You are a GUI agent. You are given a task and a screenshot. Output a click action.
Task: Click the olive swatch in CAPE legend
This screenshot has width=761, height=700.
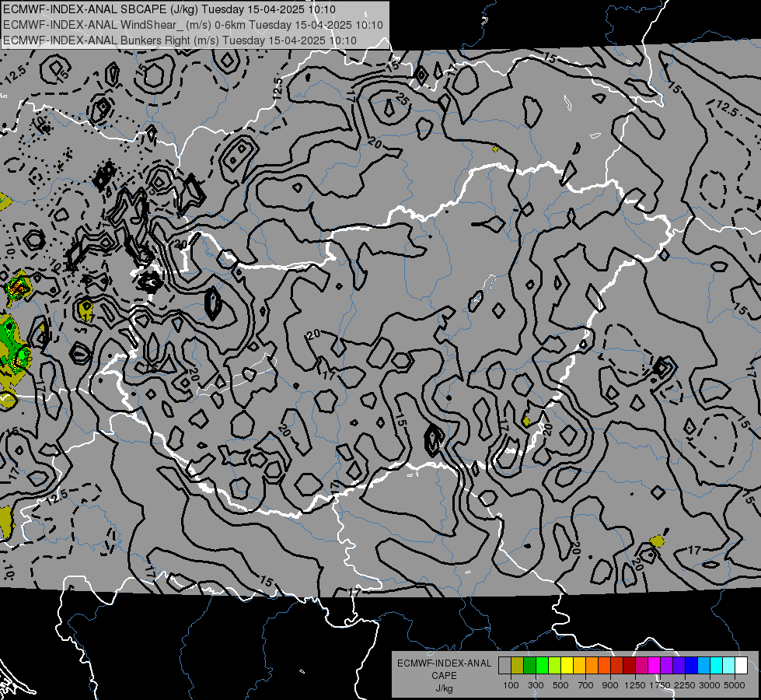(518, 666)
